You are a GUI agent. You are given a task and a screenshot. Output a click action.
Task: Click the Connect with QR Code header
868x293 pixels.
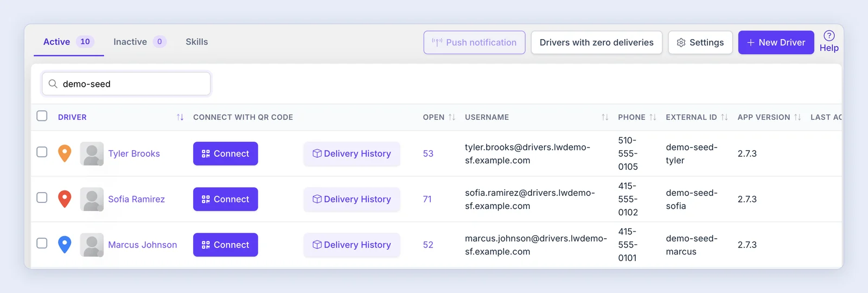coord(243,117)
